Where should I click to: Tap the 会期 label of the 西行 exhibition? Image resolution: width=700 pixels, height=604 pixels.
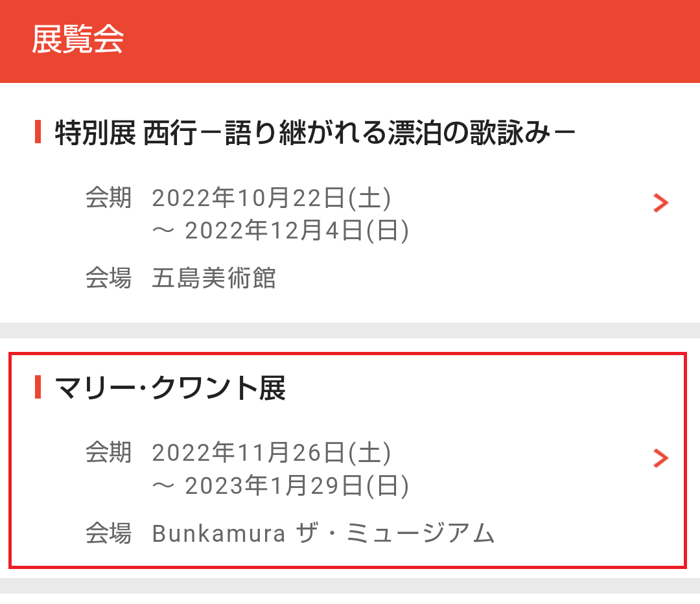coord(108,198)
